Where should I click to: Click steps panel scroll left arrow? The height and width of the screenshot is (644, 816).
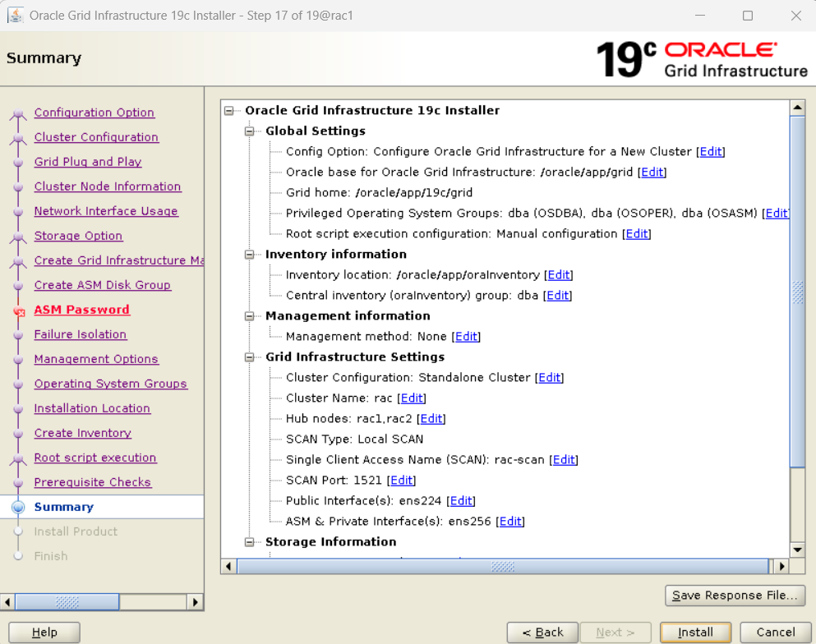[7, 602]
